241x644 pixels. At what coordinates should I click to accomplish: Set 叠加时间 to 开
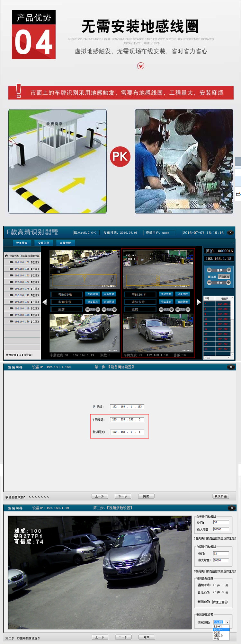[x=215, y=585]
